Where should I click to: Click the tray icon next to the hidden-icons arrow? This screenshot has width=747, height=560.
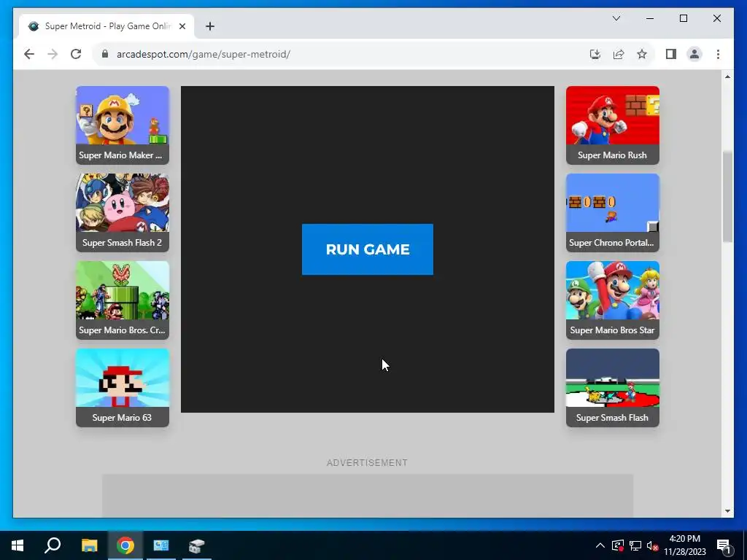(x=618, y=545)
